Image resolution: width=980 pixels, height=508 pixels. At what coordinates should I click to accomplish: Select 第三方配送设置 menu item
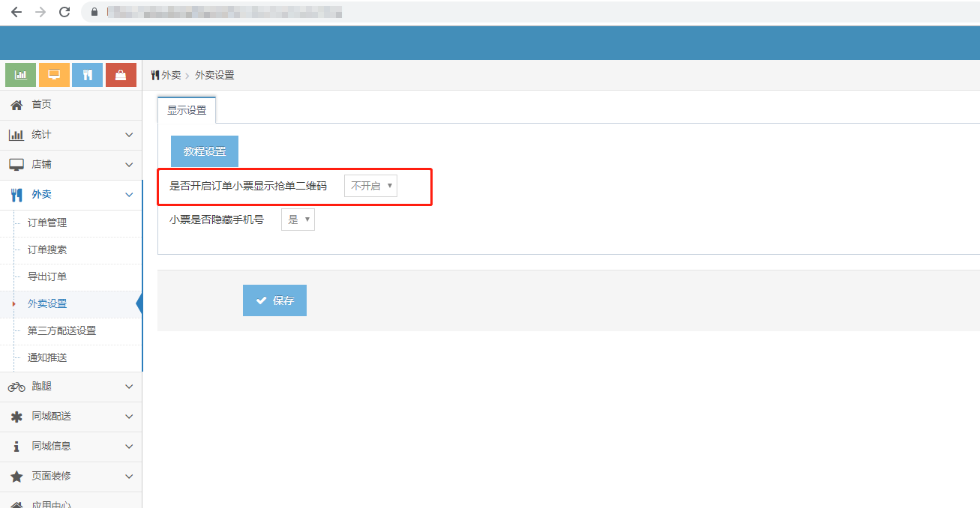tap(61, 330)
